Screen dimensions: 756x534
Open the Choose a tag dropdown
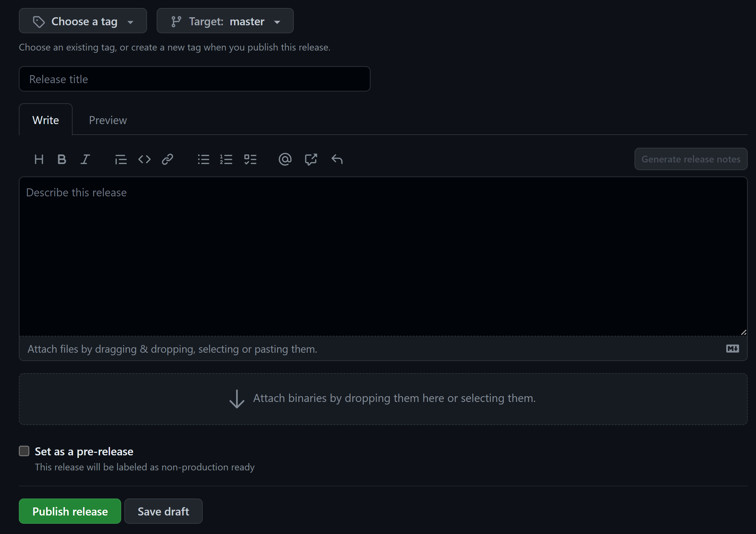click(83, 21)
